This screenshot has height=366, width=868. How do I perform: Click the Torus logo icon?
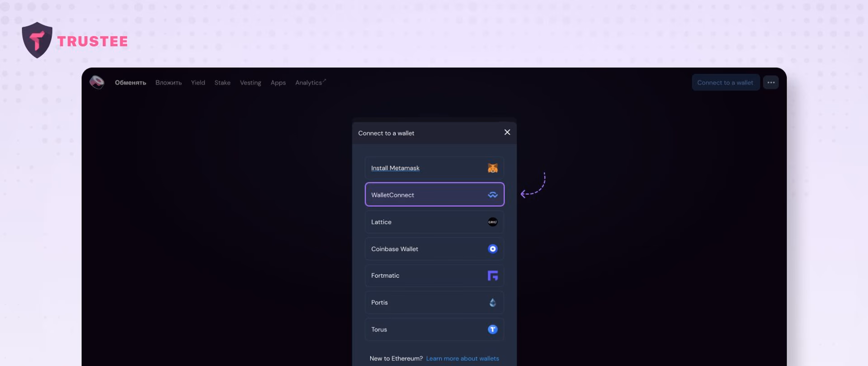coord(493,329)
